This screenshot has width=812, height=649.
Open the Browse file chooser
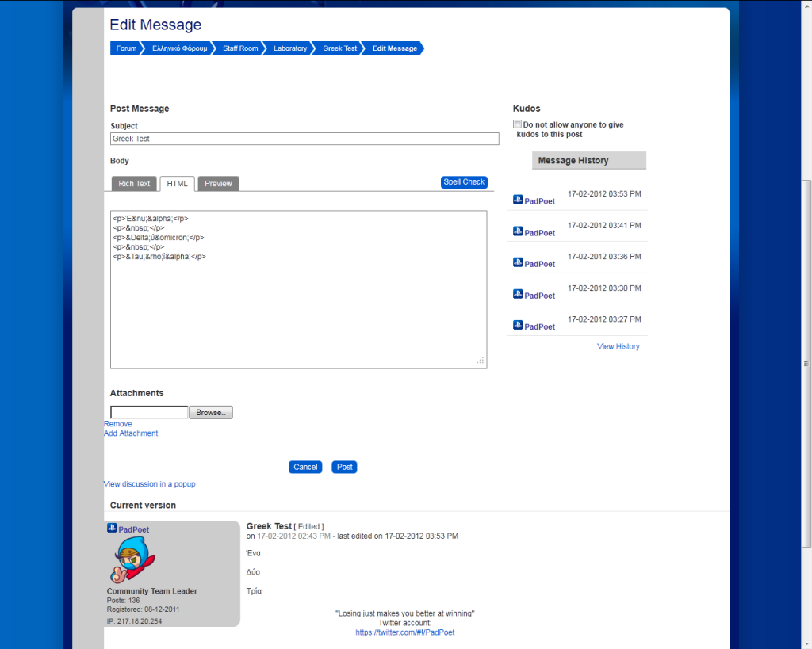211,413
